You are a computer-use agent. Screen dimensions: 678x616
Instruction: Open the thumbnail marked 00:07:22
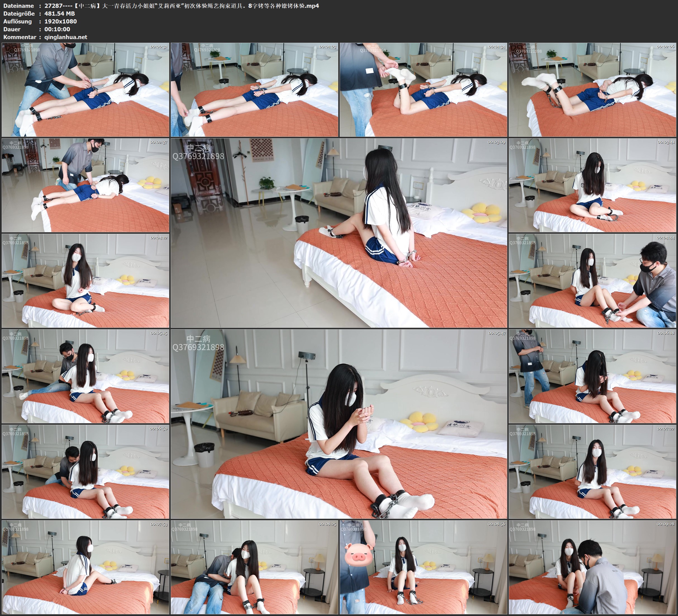point(593,472)
